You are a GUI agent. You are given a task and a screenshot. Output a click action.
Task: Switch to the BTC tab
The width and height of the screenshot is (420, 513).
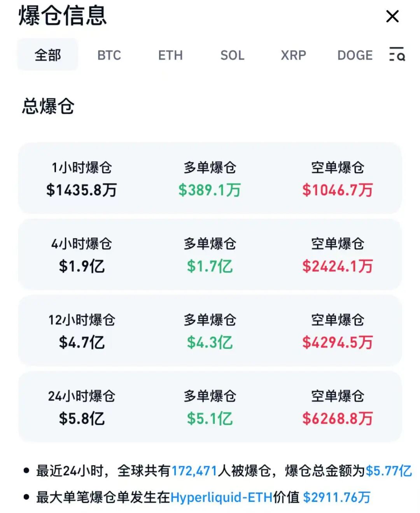coord(109,55)
